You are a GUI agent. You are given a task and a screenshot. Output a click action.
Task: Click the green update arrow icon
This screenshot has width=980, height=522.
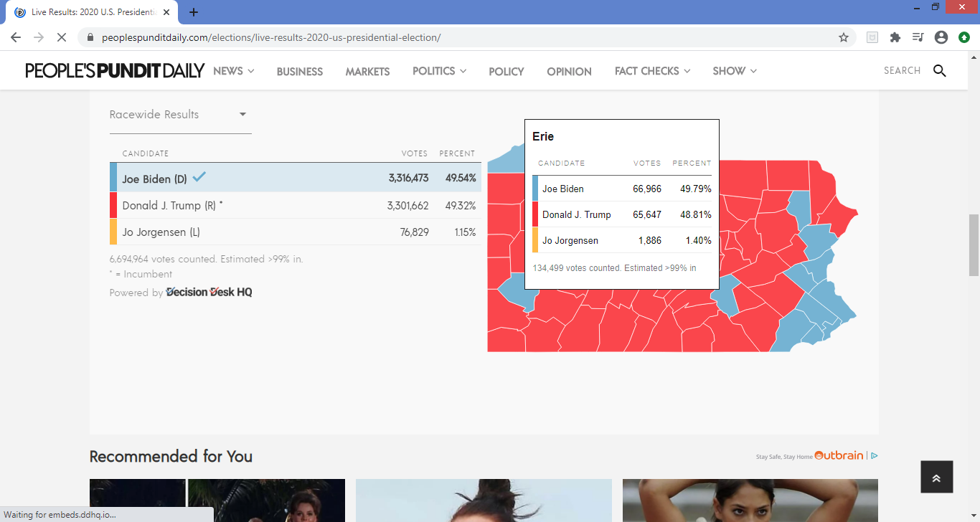(x=964, y=37)
